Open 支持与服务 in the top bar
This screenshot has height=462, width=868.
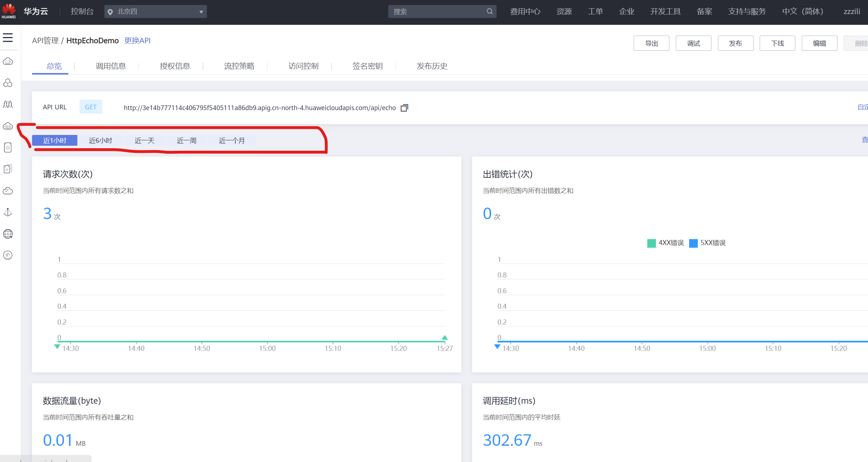(x=747, y=12)
